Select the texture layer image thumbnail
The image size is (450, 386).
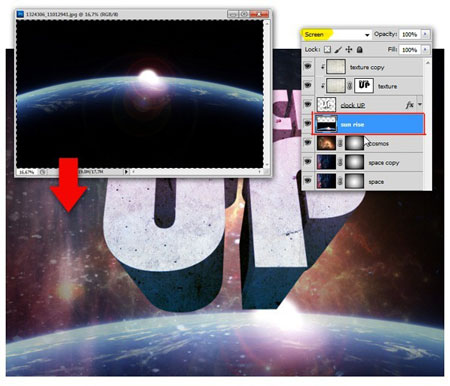[x=336, y=86]
